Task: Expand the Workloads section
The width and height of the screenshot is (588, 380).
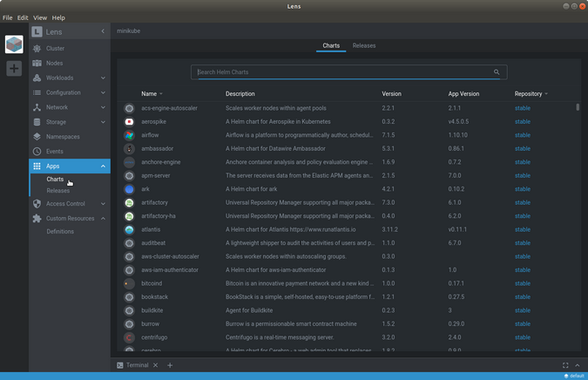Action: [x=103, y=78]
